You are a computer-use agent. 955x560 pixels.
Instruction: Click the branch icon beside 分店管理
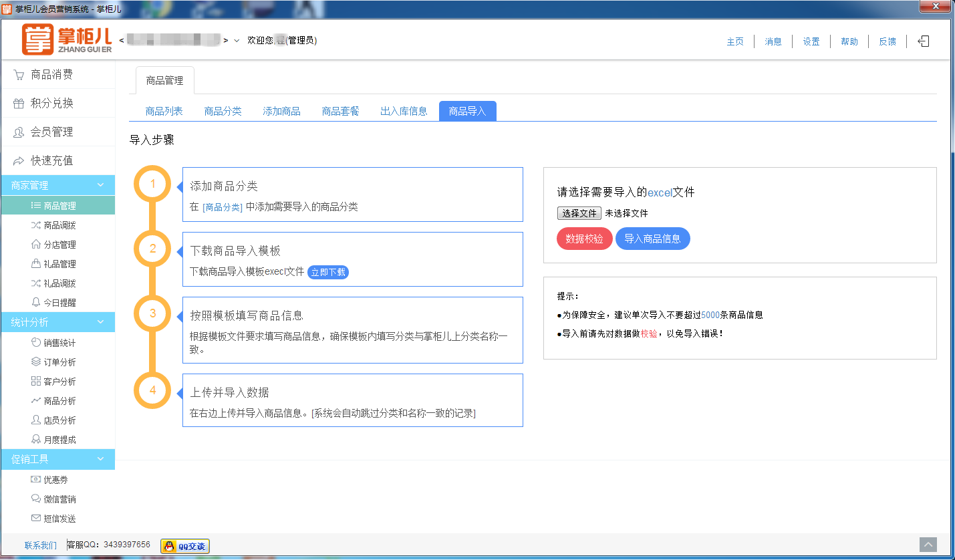[x=36, y=245]
